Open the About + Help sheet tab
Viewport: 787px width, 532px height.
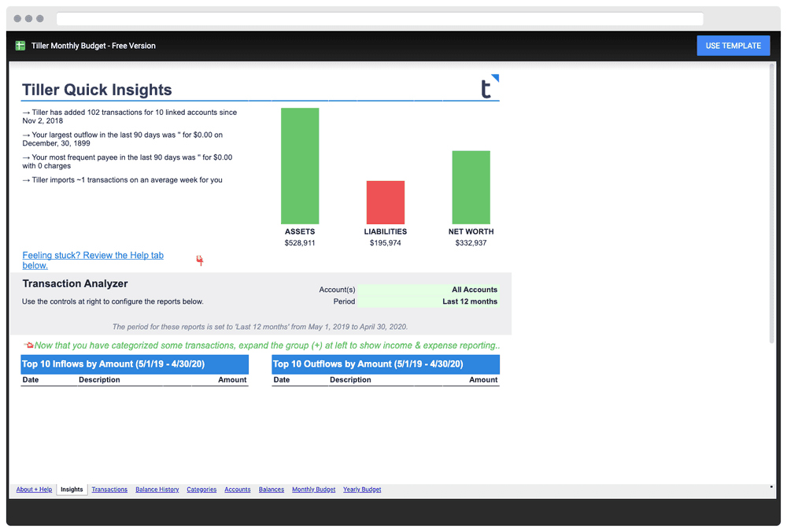pos(34,490)
